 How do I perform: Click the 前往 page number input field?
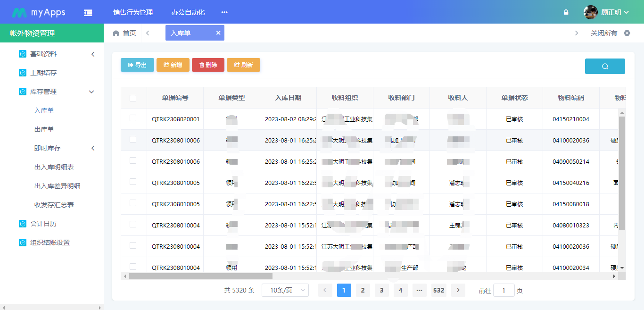(x=504, y=290)
